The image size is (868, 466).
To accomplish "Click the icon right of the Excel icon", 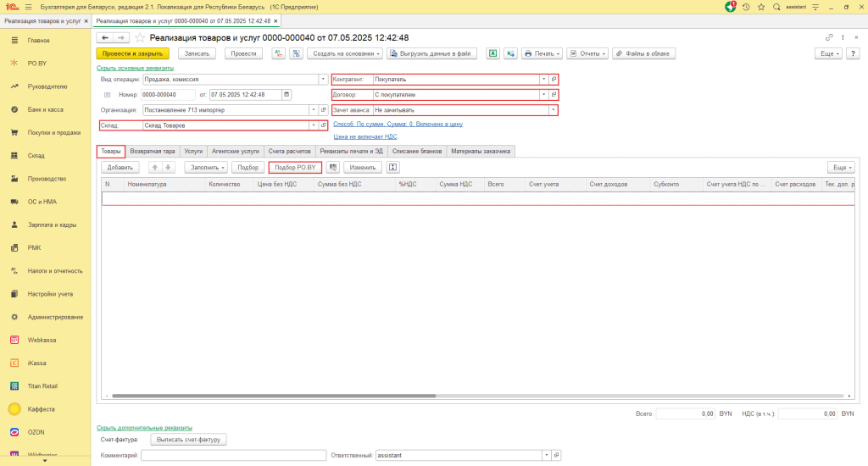I will pos(510,53).
